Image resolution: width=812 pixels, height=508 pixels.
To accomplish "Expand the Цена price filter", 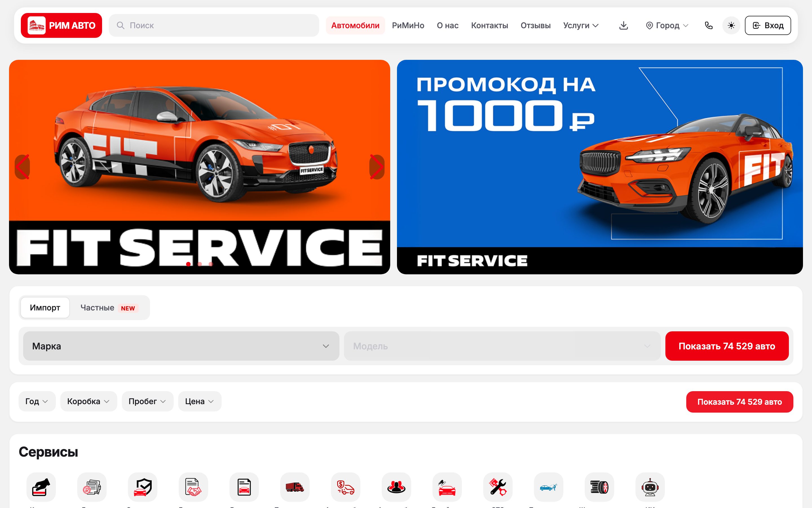I will [200, 402].
